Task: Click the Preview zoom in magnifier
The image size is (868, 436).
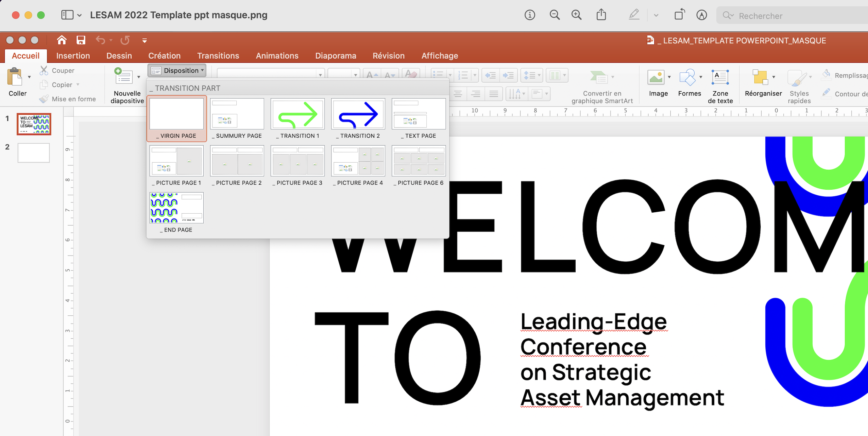Action: [577, 15]
